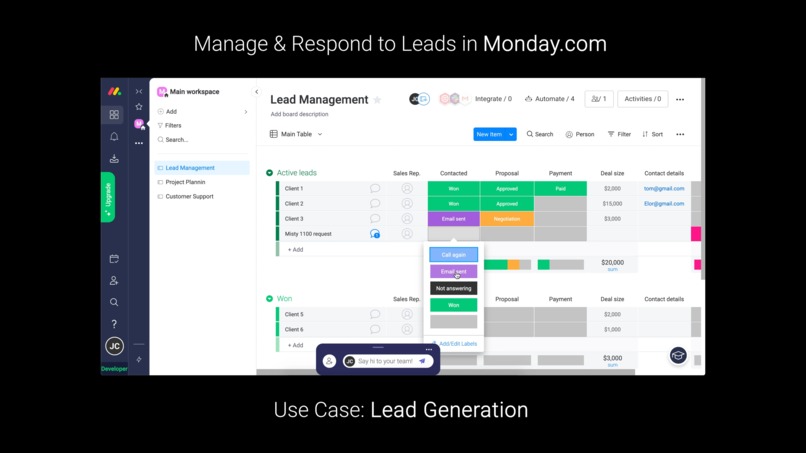
Task: Open Client 3 conversation bubble
Action: (x=375, y=219)
